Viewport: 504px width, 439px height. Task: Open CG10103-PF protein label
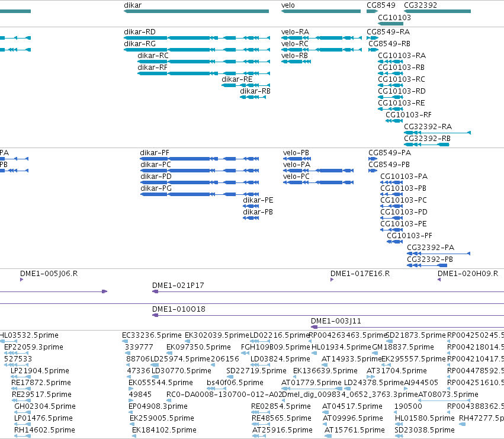coord(409,236)
